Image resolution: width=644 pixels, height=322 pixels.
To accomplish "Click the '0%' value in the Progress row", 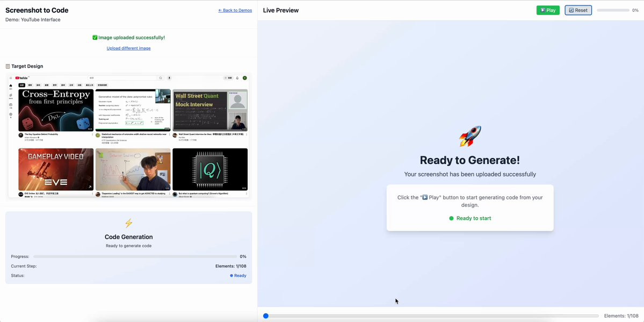I will 243,256.
